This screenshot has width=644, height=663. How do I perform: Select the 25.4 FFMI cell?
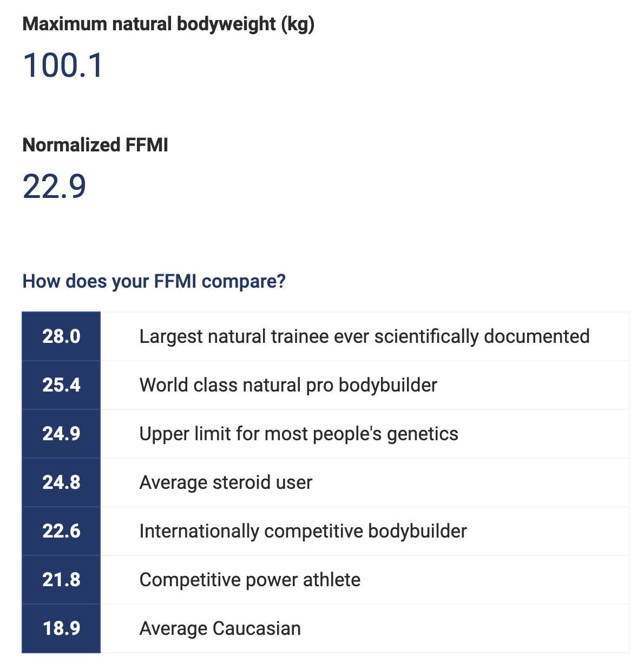click(61, 385)
